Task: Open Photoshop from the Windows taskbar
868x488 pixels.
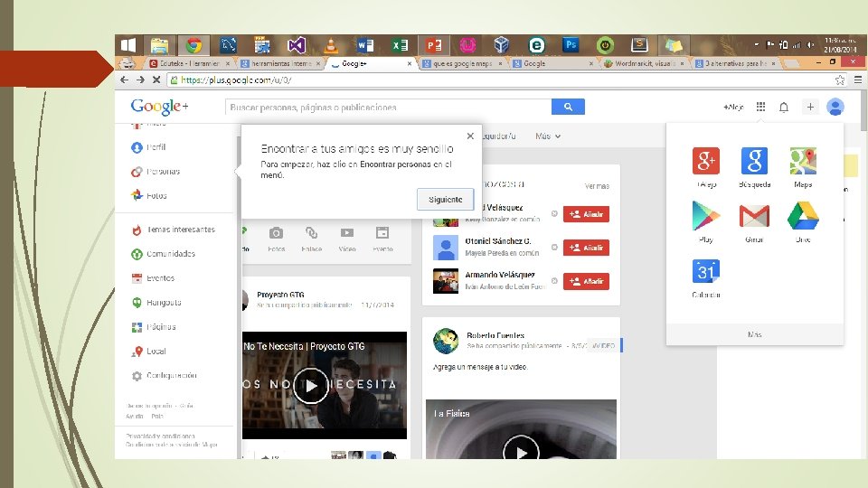Action: pos(571,45)
